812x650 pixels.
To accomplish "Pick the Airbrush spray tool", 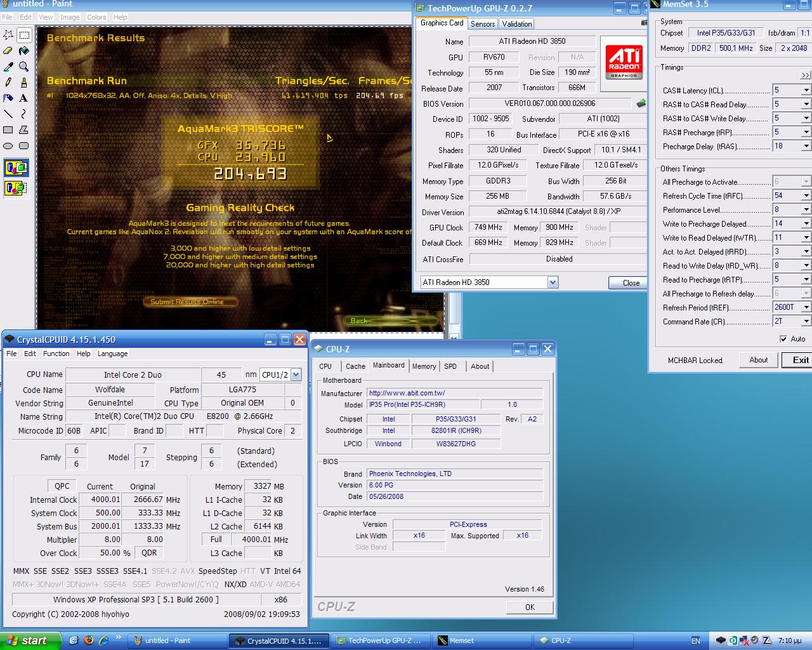I will (8, 98).
